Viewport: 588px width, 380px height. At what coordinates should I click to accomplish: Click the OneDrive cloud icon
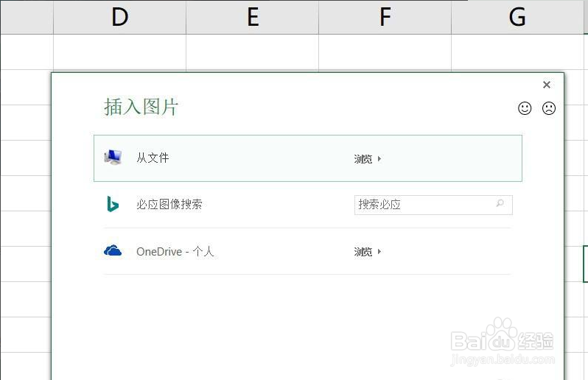point(113,251)
